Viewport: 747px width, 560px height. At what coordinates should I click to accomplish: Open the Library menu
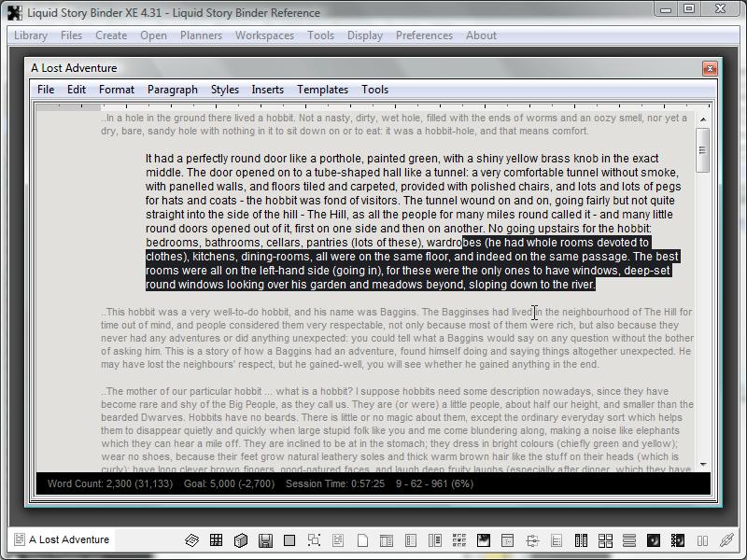point(31,35)
